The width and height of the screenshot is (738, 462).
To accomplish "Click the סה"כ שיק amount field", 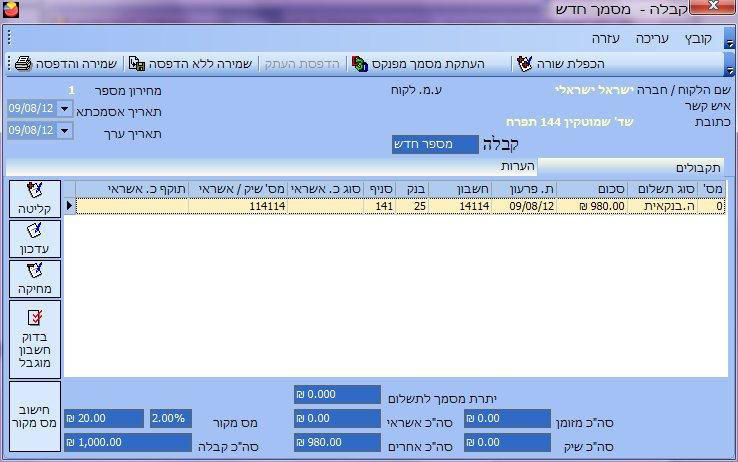I will (x=507, y=443).
